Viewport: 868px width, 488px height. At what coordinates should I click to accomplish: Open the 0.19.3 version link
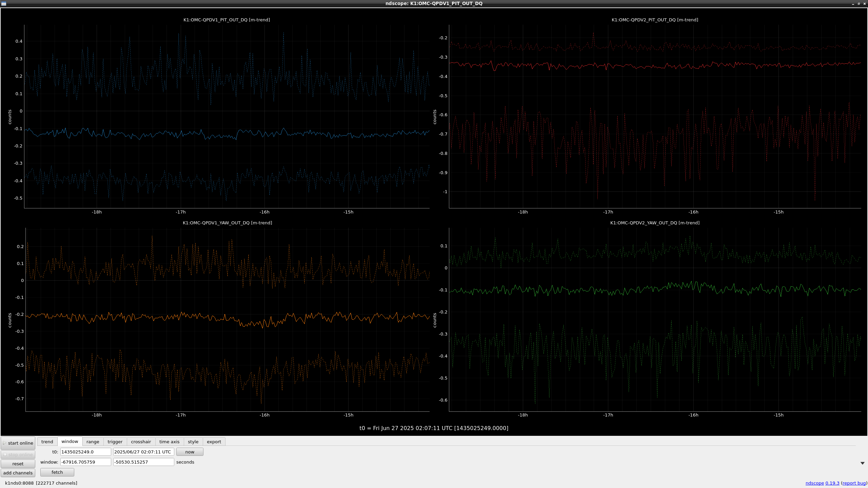point(832,483)
